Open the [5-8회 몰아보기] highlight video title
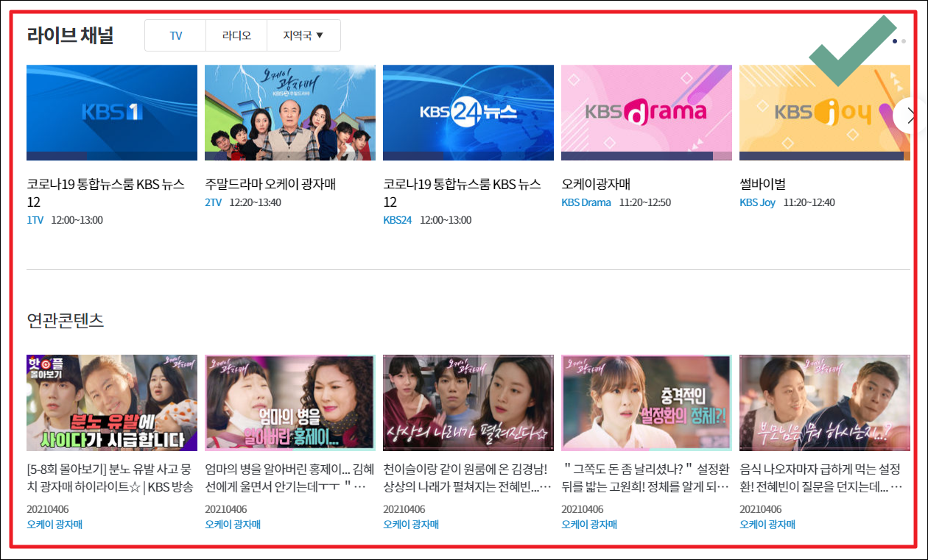 [110, 478]
